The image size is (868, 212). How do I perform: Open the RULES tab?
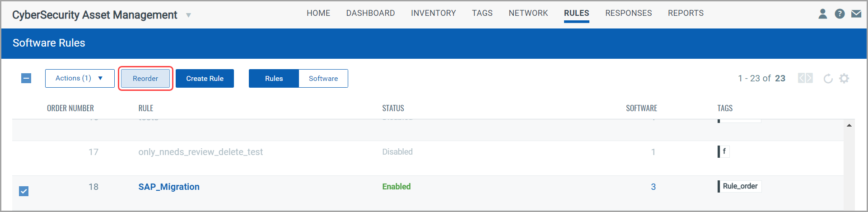click(577, 13)
